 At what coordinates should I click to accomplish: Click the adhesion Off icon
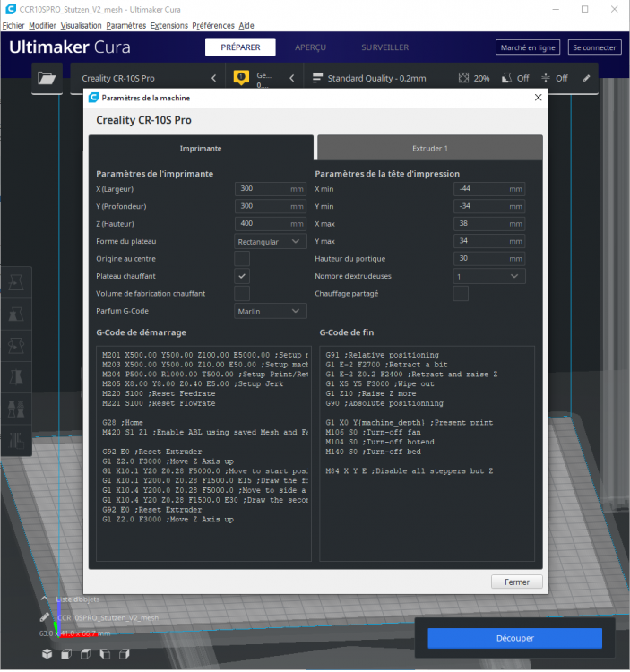pyautogui.click(x=546, y=78)
